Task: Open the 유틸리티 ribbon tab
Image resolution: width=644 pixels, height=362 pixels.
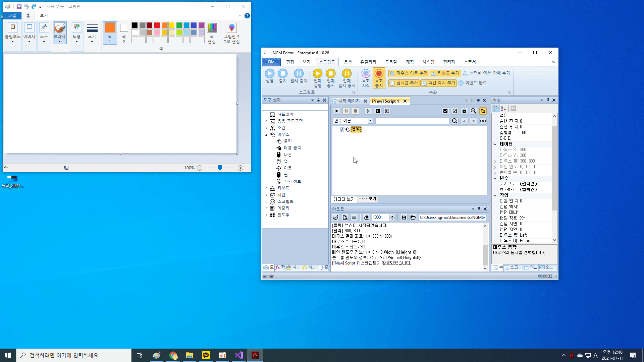Action: [368, 62]
